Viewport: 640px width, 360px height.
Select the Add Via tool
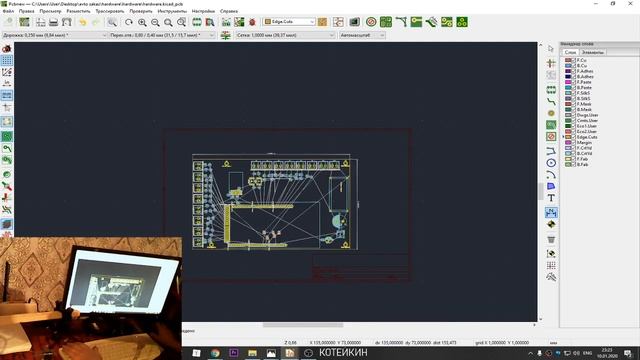(x=551, y=113)
